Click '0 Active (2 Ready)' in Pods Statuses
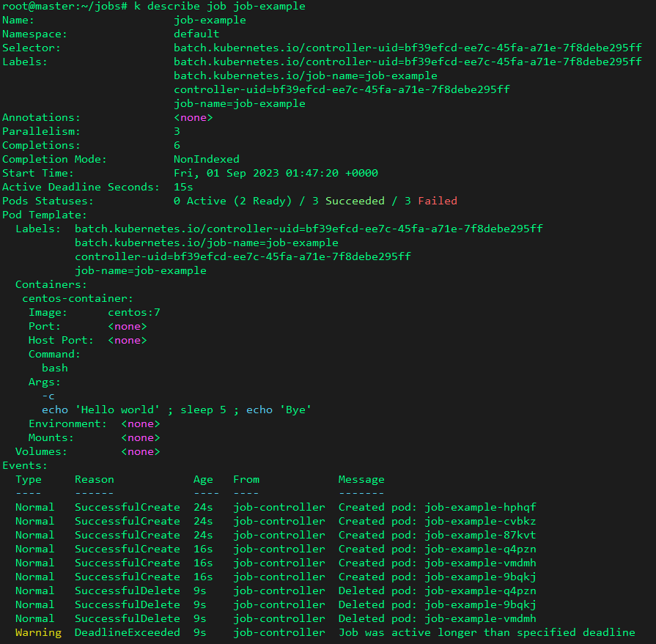This screenshot has width=656, height=644. [232, 201]
